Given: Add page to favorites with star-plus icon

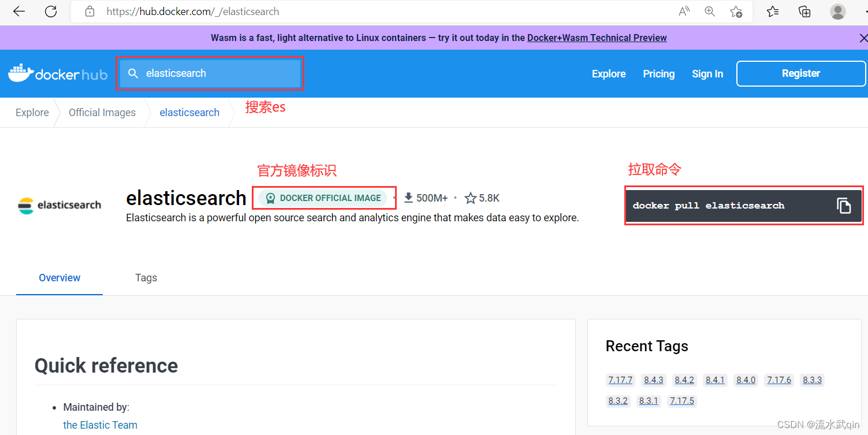Looking at the screenshot, I should pos(736,12).
